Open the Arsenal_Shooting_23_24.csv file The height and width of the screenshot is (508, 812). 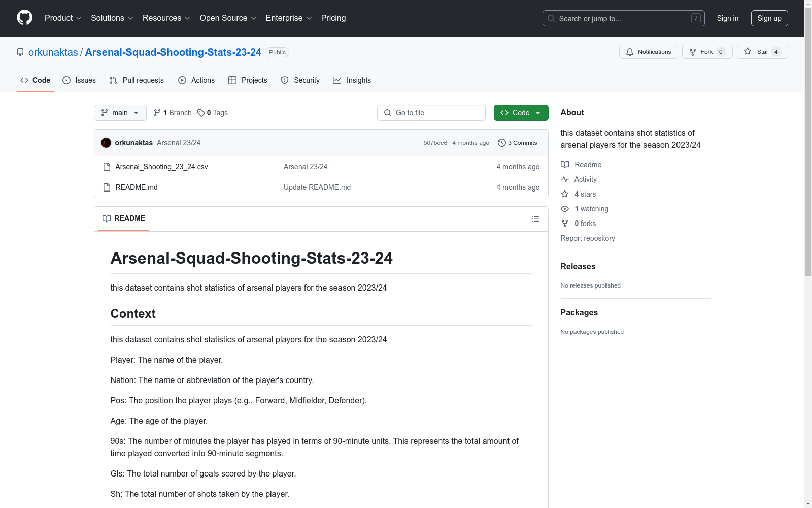click(161, 167)
